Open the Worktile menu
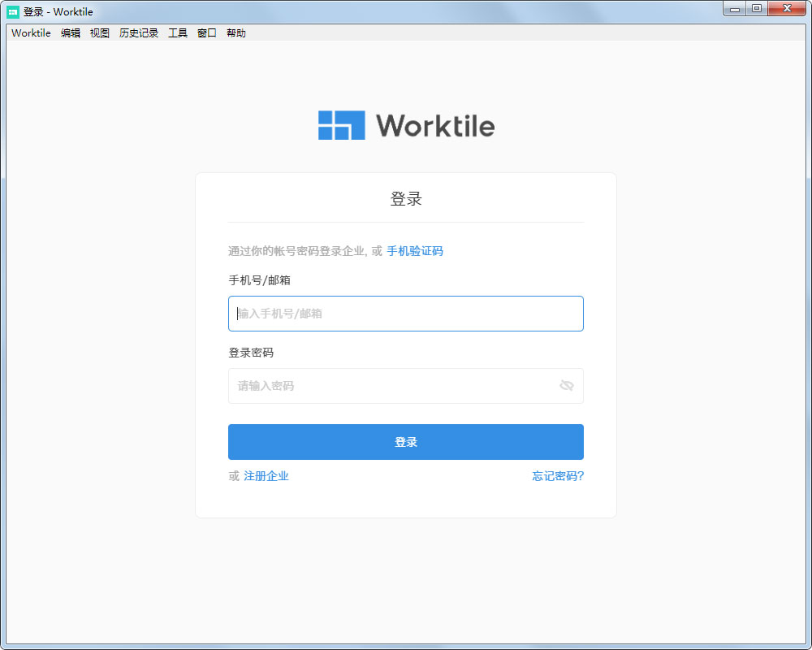Viewport: 812px width, 650px height. (x=31, y=32)
